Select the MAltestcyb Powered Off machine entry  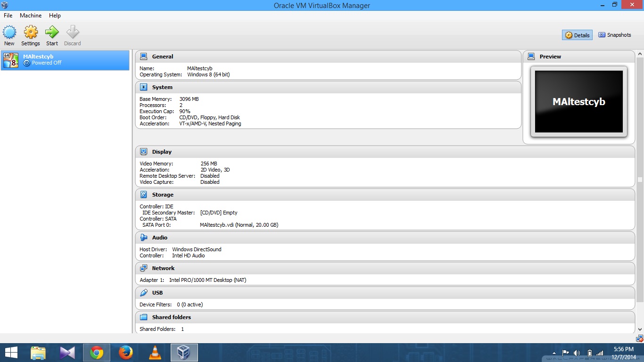tap(65, 60)
